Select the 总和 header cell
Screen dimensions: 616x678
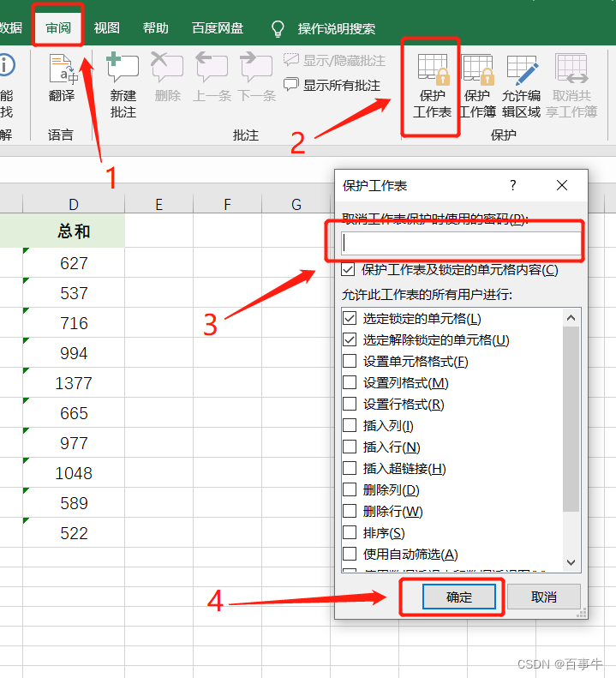click(x=74, y=231)
